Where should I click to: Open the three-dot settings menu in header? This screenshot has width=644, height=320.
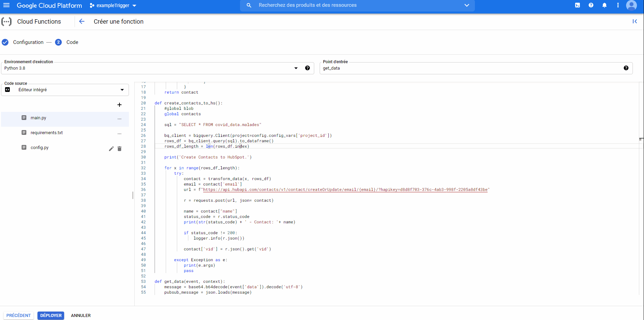pos(618,5)
